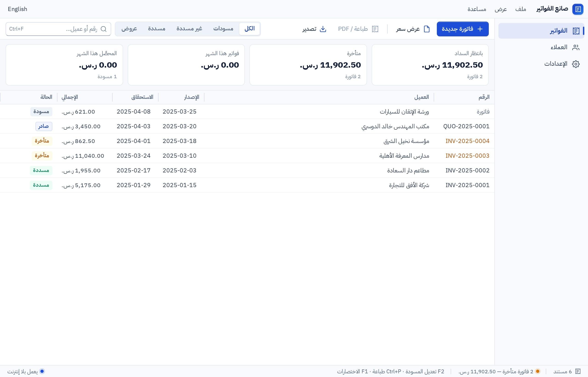Click the يعمل بلا إنترنت status text
The image size is (588, 377).
23,371
